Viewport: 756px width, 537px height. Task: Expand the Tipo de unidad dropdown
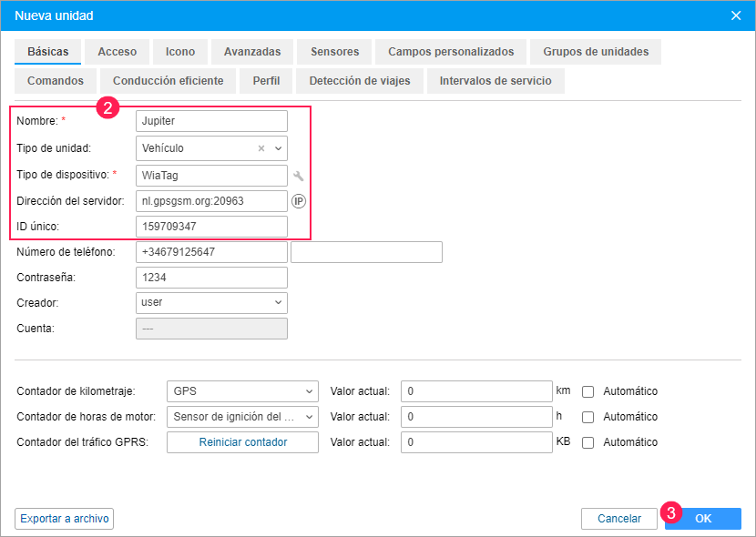[278, 148]
